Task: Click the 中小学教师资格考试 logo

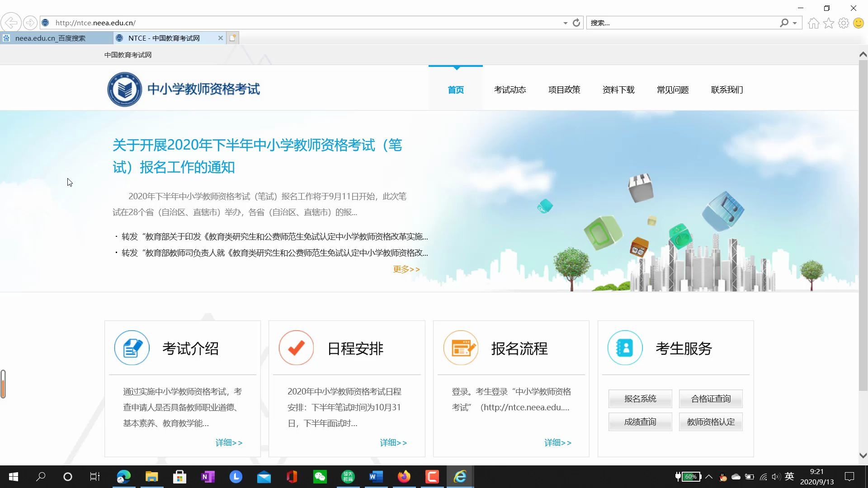Action: tap(183, 89)
